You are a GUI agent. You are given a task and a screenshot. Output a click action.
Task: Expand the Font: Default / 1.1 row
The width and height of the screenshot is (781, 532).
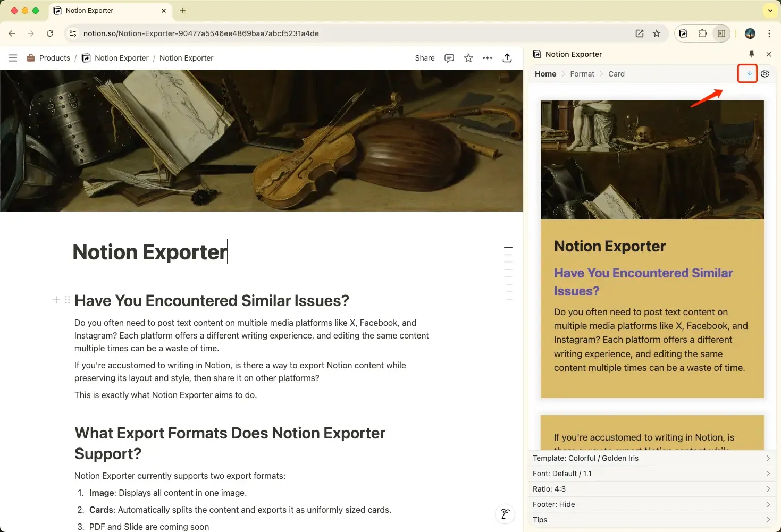(x=651, y=473)
